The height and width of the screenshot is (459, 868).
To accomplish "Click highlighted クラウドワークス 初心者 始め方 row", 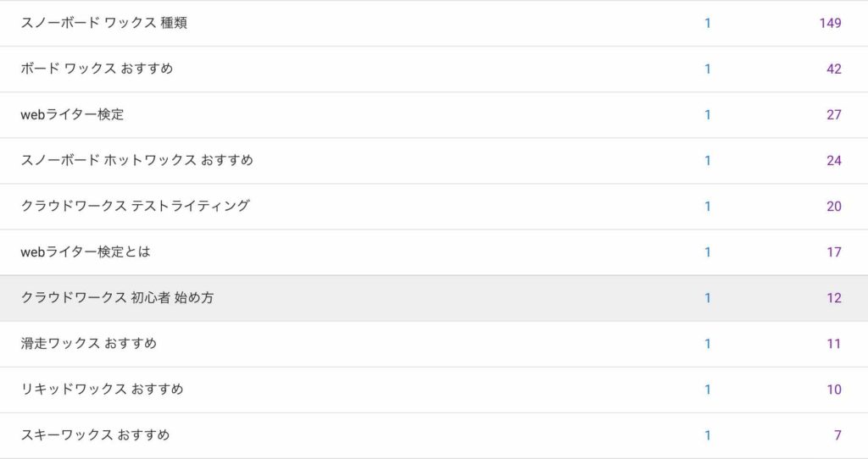I will tap(434, 298).
